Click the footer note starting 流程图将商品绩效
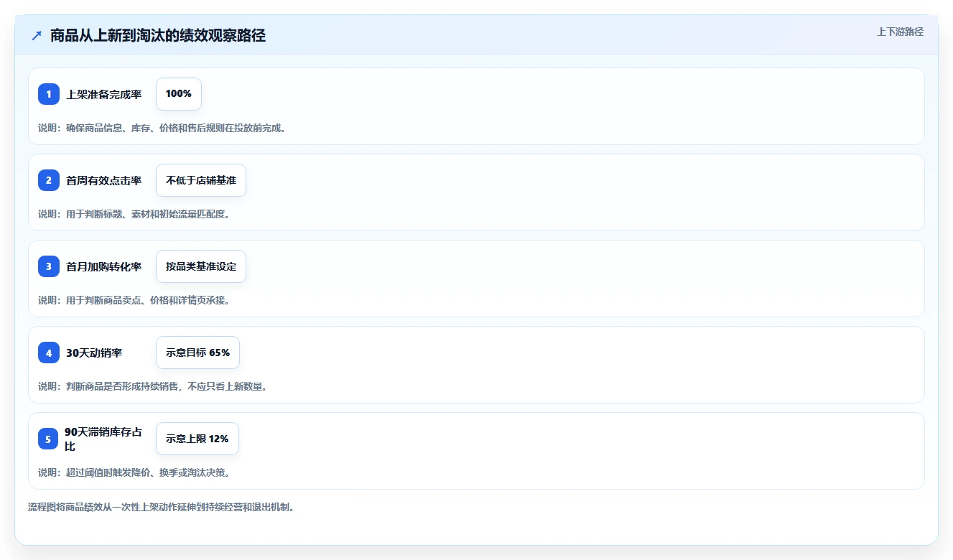 pyautogui.click(x=161, y=507)
